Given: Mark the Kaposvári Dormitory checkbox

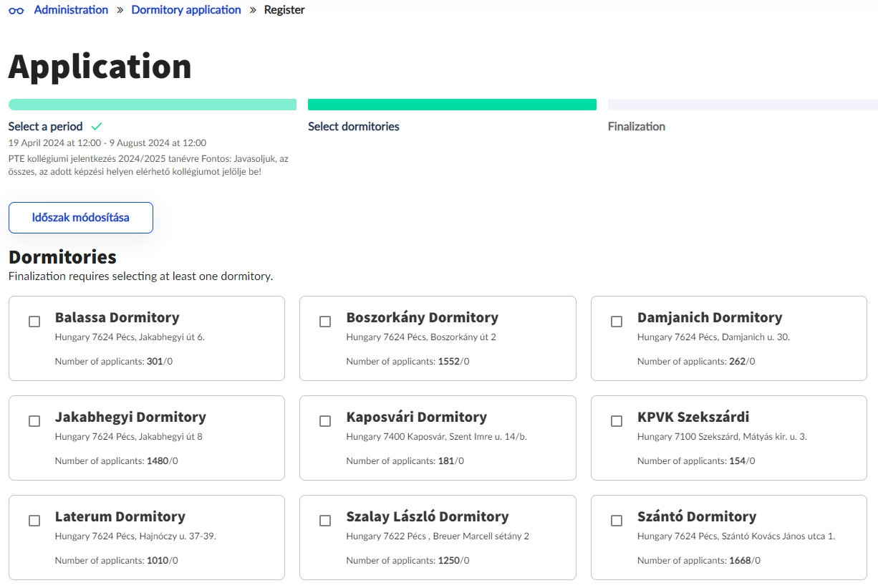Looking at the screenshot, I should coord(325,421).
